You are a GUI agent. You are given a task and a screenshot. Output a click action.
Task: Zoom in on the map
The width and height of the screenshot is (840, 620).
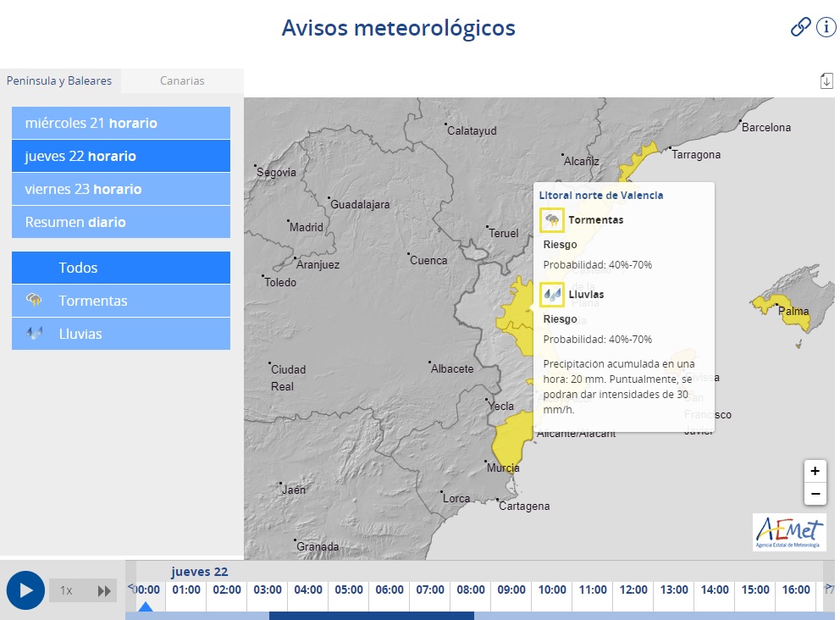(815, 471)
